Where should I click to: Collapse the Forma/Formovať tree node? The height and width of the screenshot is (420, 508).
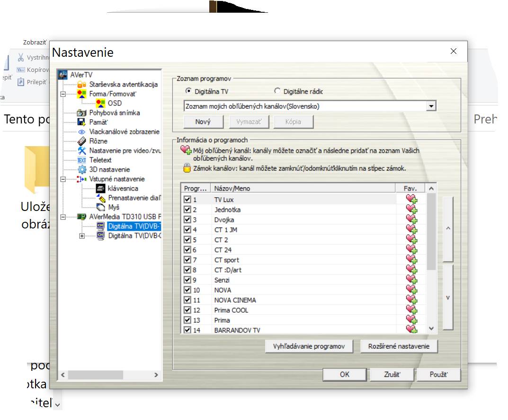[63, 94]
